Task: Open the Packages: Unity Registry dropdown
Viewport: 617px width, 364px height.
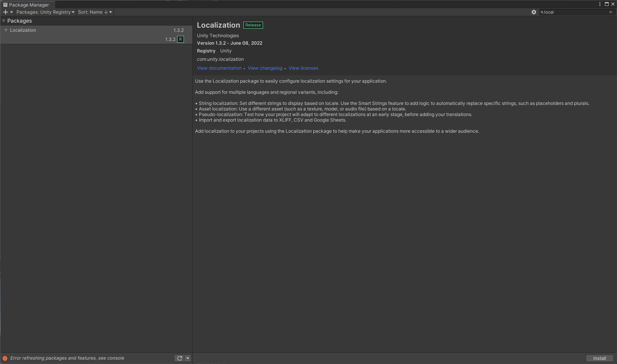Action: (x=45, y=12)
